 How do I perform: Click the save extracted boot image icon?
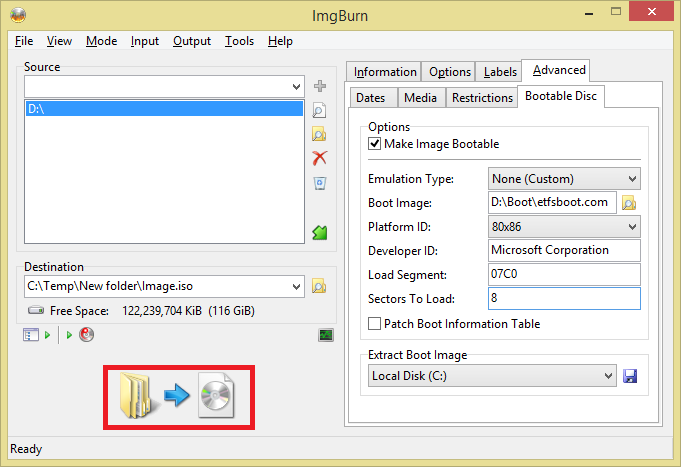(630, 376)
